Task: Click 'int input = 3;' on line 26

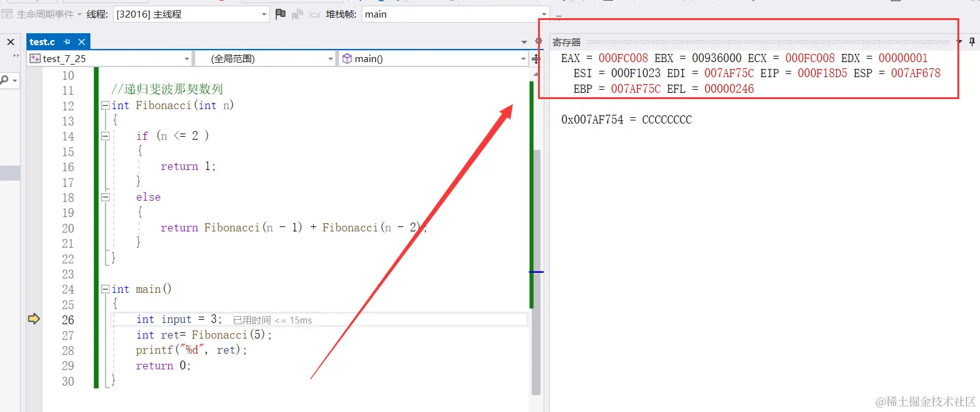Action: point(179,319)
